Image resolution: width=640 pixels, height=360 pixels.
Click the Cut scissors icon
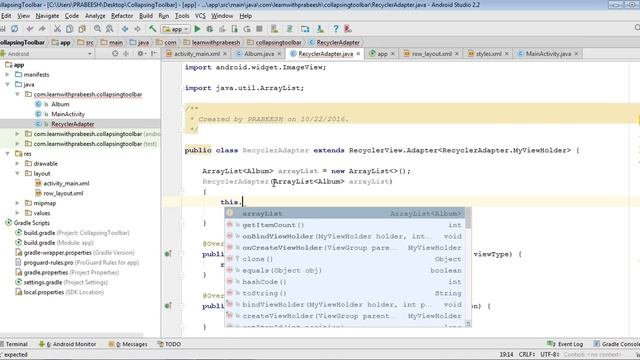(57, 29)
